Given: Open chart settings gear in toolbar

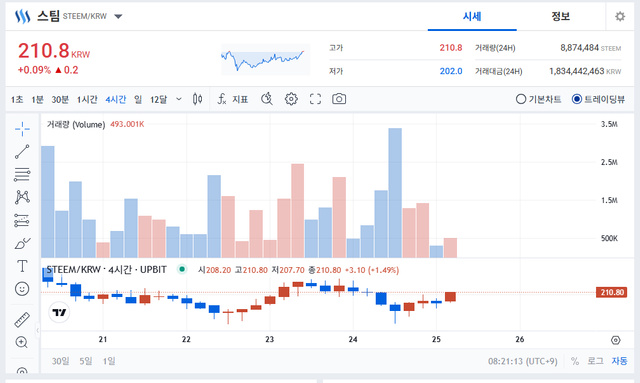Looking at the screenshot, I should tap(291, 99).
